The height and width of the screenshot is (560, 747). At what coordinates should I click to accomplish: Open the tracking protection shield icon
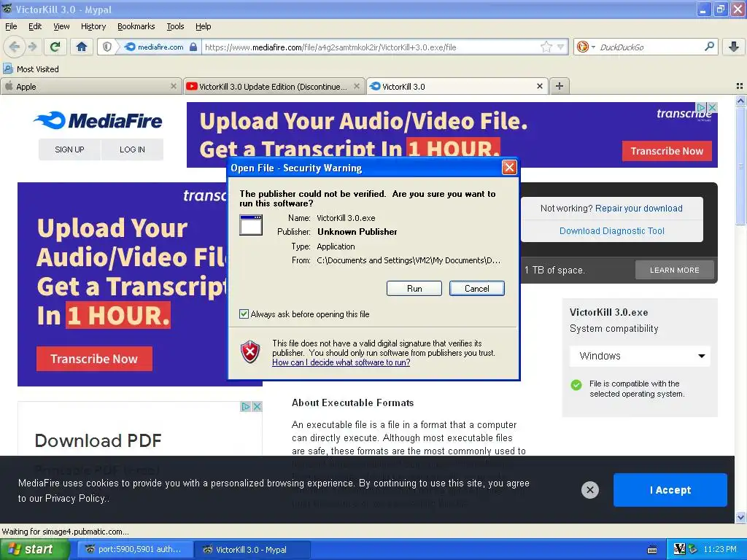[107, 47]
